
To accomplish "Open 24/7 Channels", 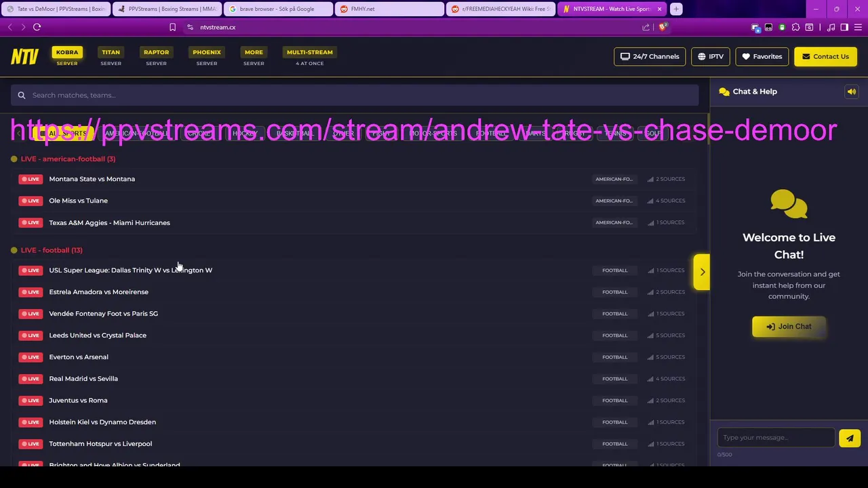I will click(650, 57).
